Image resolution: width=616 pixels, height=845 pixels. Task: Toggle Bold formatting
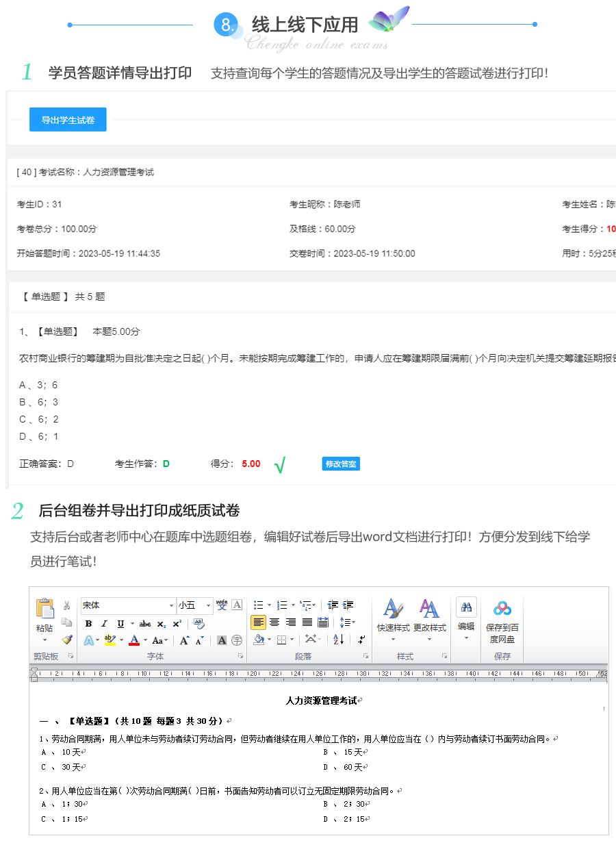[x=88, y=623]
